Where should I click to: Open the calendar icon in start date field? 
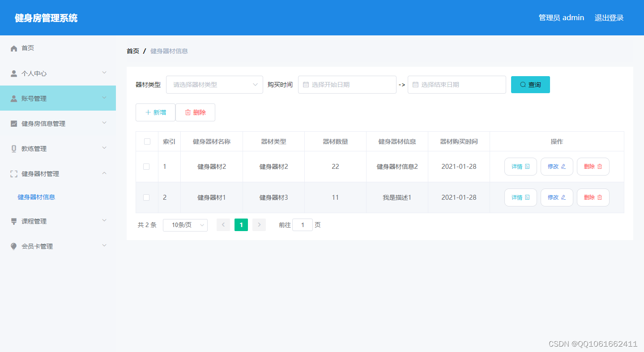306,84
